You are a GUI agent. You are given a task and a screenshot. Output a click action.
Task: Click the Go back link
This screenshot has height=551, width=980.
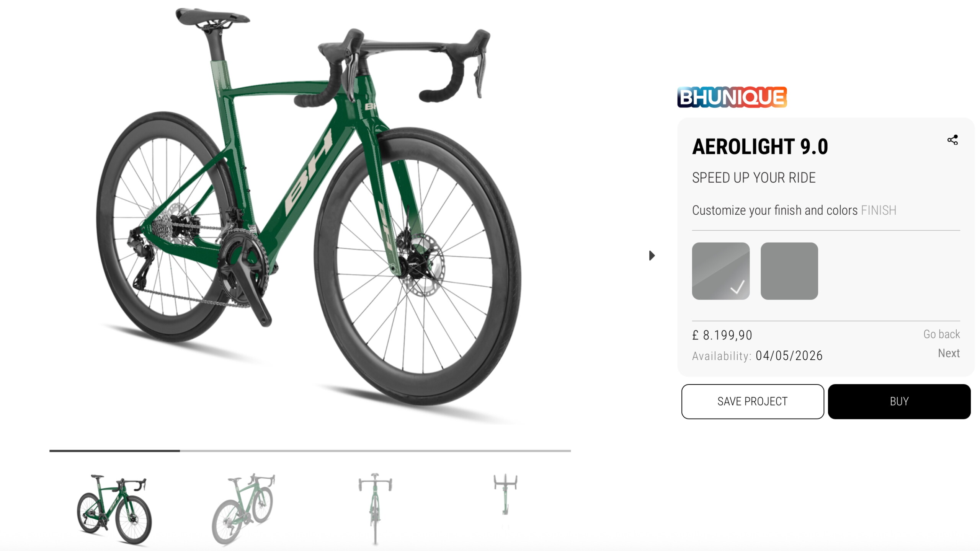(942, 334)
